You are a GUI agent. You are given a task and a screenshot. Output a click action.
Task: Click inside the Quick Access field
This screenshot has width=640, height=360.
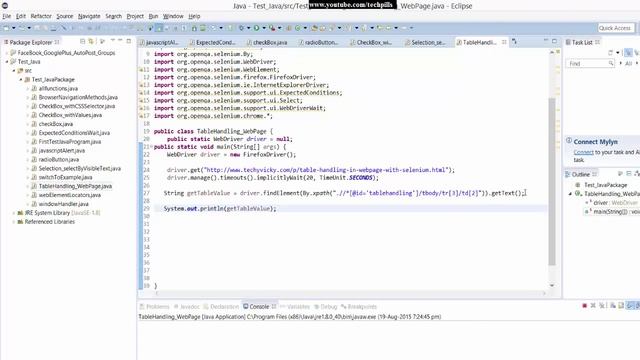click(615, 28)
